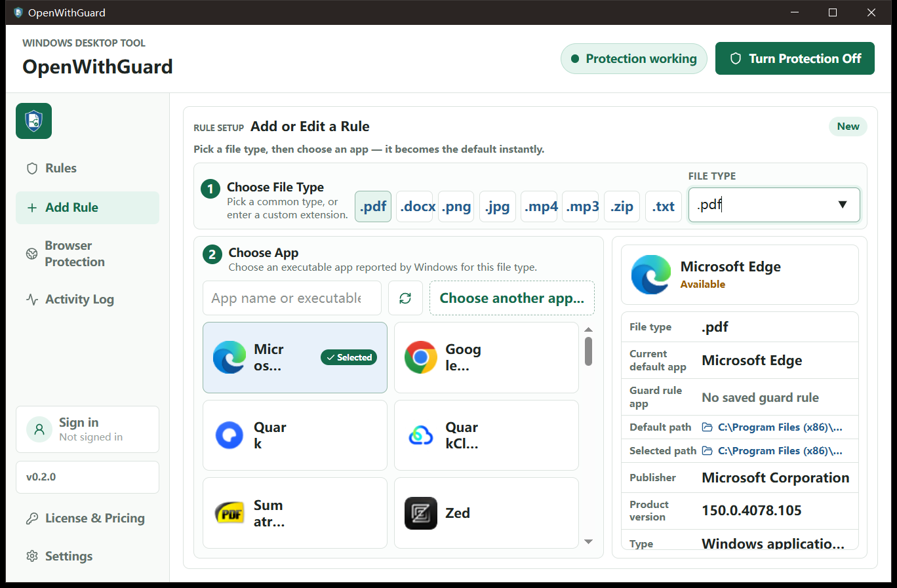
Task: Click the shield icon in Turn Protection Off button
Action: [736, 58]
